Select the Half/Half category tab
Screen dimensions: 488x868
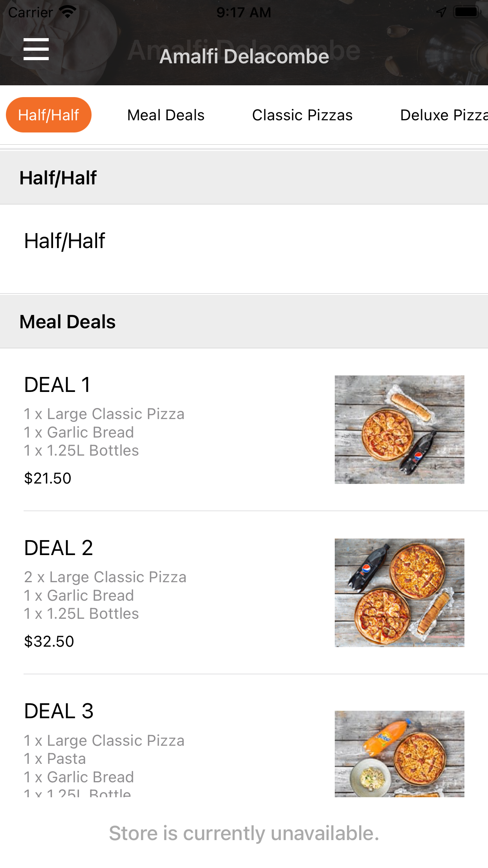49,115
